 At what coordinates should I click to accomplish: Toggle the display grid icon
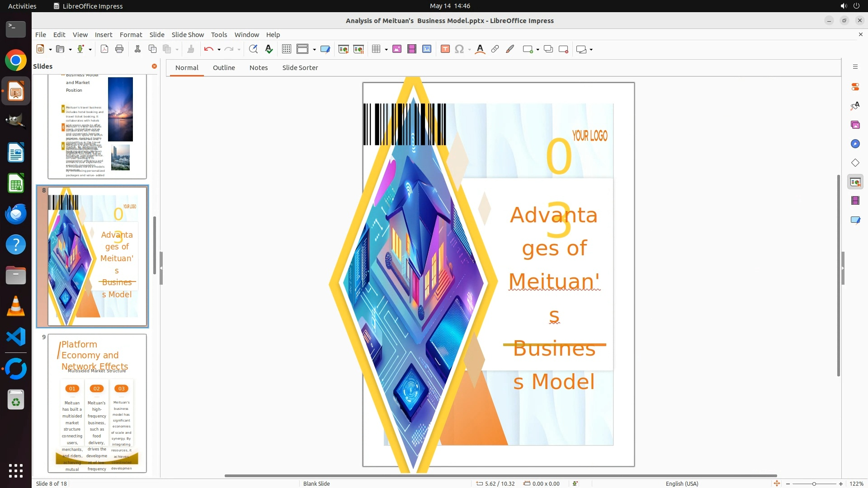287,49
